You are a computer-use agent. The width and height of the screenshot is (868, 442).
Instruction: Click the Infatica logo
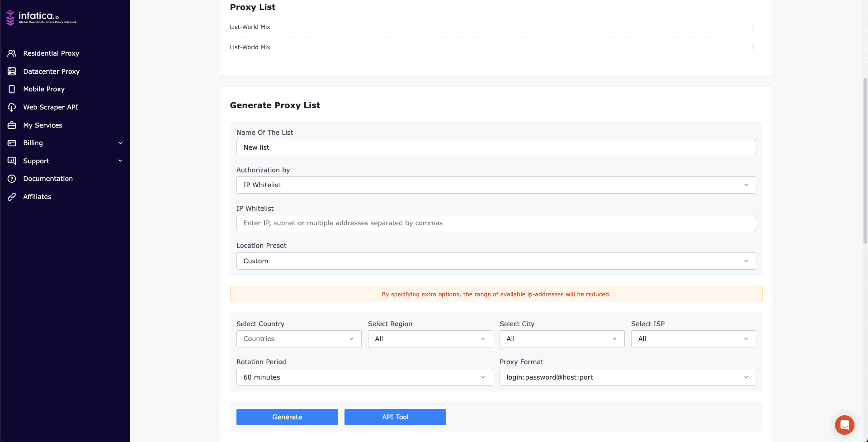(x=41, y=18)
